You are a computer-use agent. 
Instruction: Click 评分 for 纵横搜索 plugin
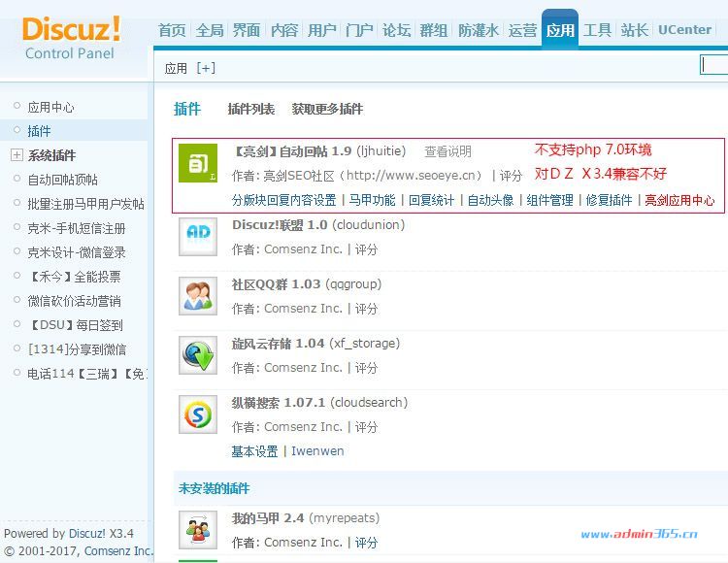[366, 427]
